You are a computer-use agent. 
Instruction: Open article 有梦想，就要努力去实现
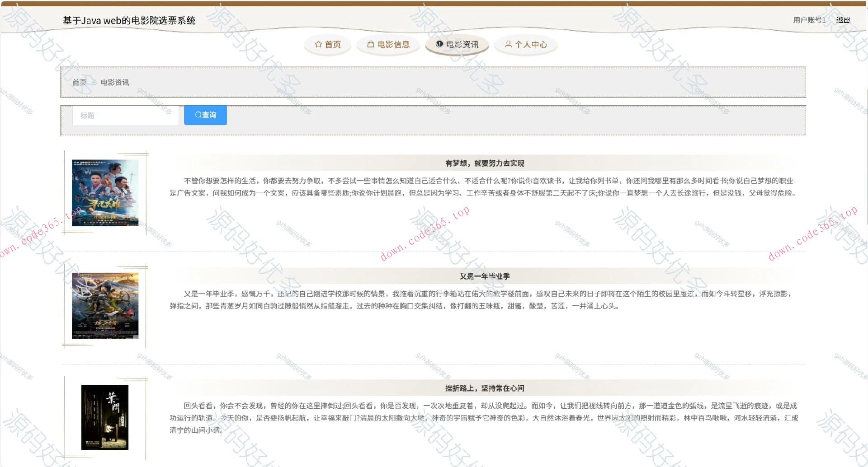(486, 163)
